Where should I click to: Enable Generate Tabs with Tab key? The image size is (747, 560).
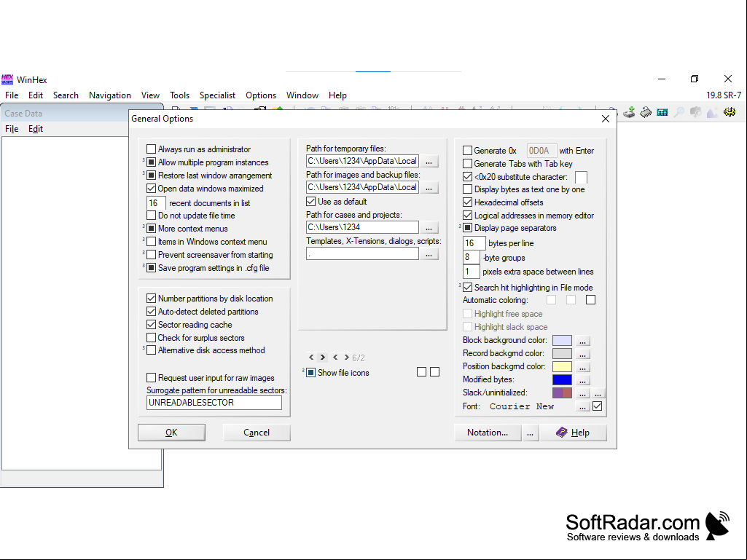pos(467,164)
